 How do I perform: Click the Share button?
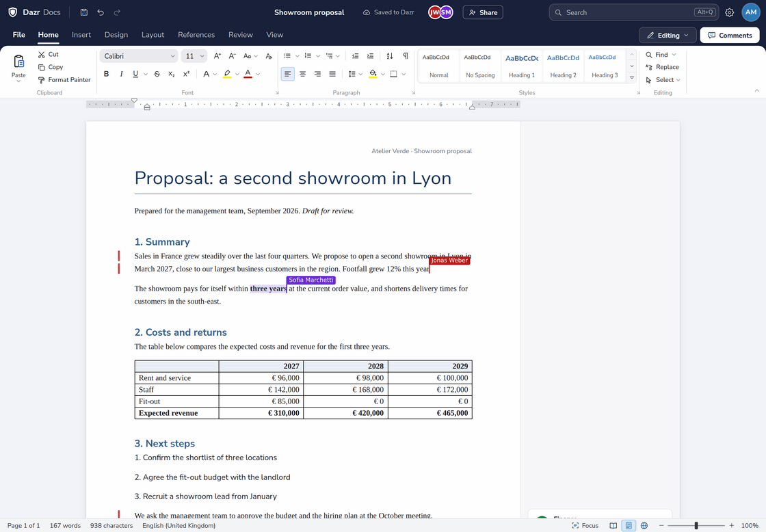483,12
